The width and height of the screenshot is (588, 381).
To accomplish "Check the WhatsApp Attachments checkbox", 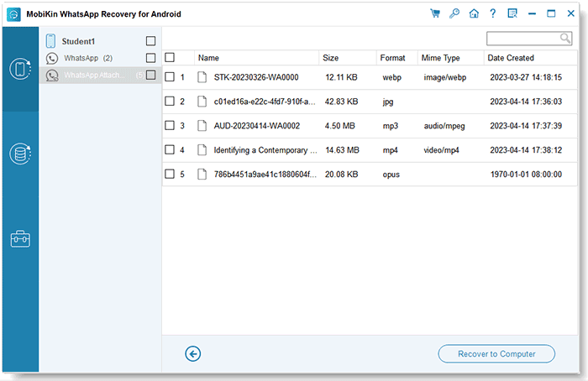I will pos(150,75).
